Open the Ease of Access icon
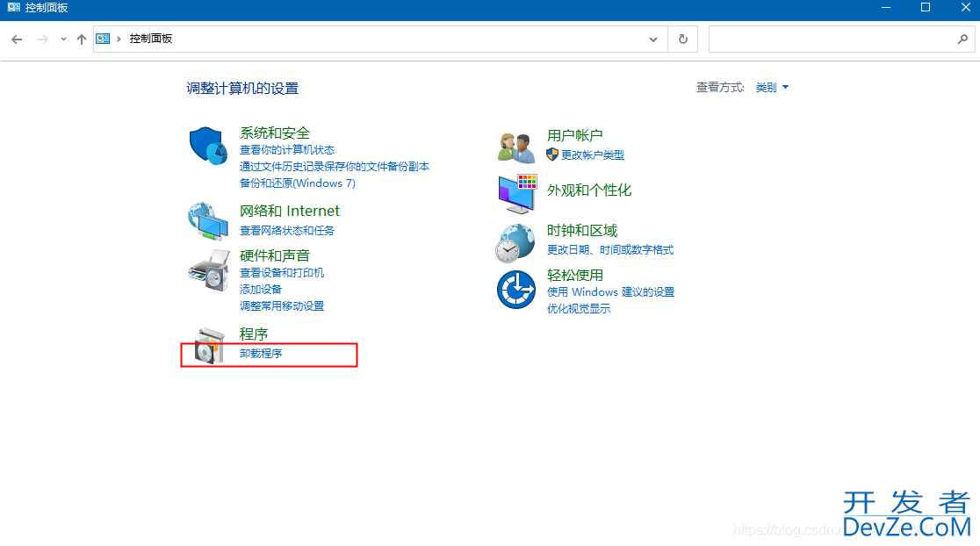 tap(516, 290)
